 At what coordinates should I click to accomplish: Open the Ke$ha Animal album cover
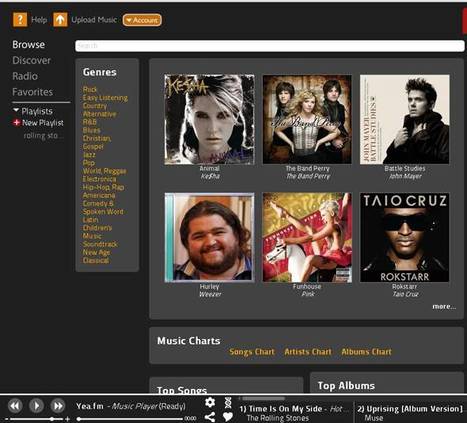(209, 119)
